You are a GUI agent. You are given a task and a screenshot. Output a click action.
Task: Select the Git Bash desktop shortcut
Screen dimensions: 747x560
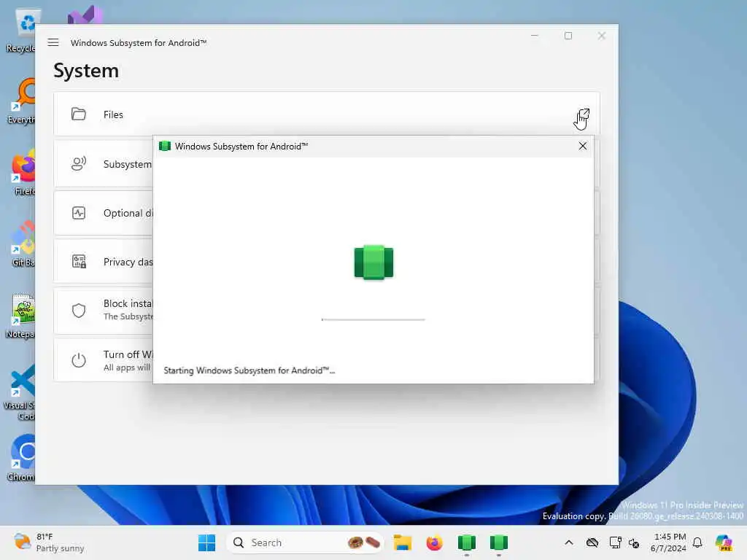tap(21, 244)
